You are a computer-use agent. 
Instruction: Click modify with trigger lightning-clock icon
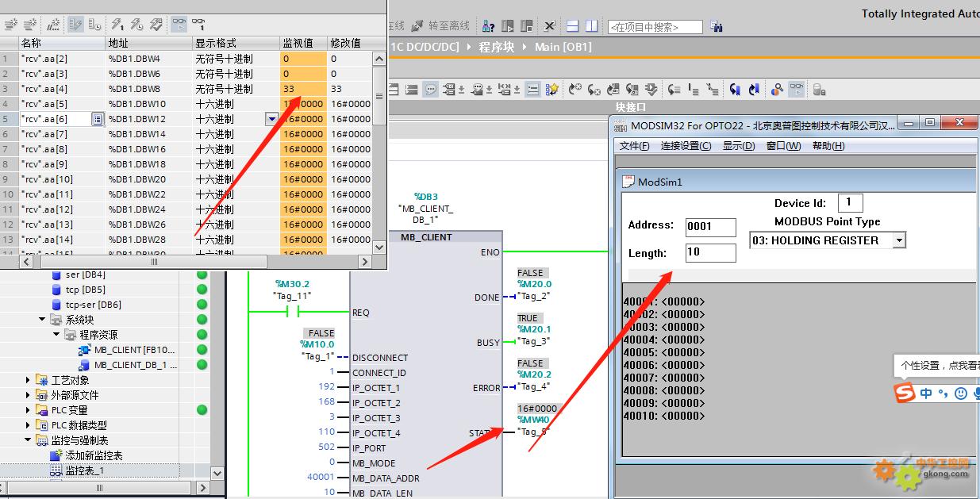click(x=136, y=25)
